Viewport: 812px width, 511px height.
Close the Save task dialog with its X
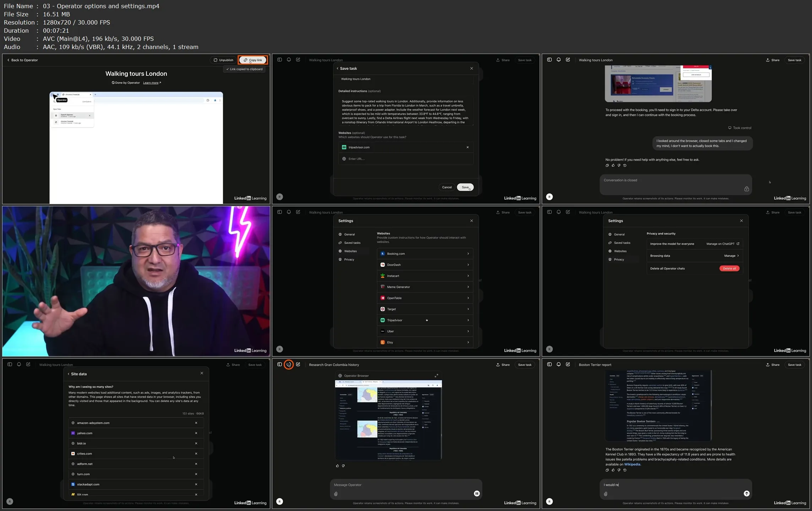click(472, 69)
